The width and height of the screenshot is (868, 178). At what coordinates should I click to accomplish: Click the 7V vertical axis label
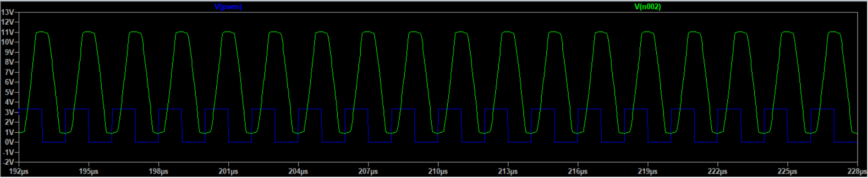point(10,72)
